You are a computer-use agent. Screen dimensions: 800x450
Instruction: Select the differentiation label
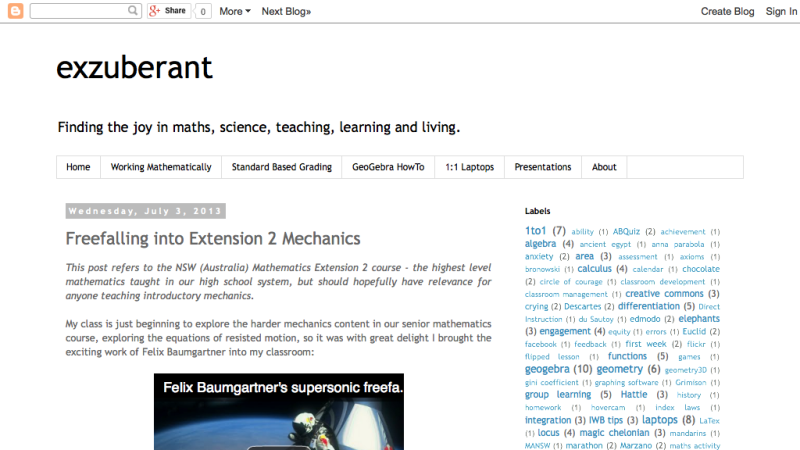pos(648,306)
